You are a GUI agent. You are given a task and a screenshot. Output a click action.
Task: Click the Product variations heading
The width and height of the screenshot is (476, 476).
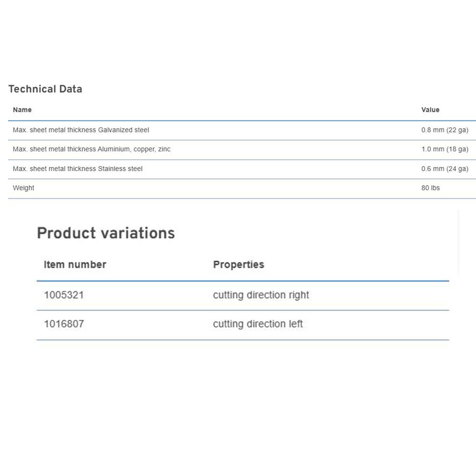click(x=106, y=233)
